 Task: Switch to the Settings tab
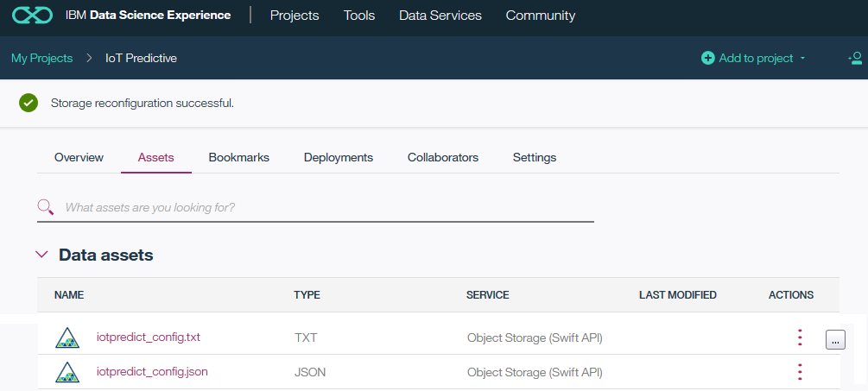tap(535, 157)
